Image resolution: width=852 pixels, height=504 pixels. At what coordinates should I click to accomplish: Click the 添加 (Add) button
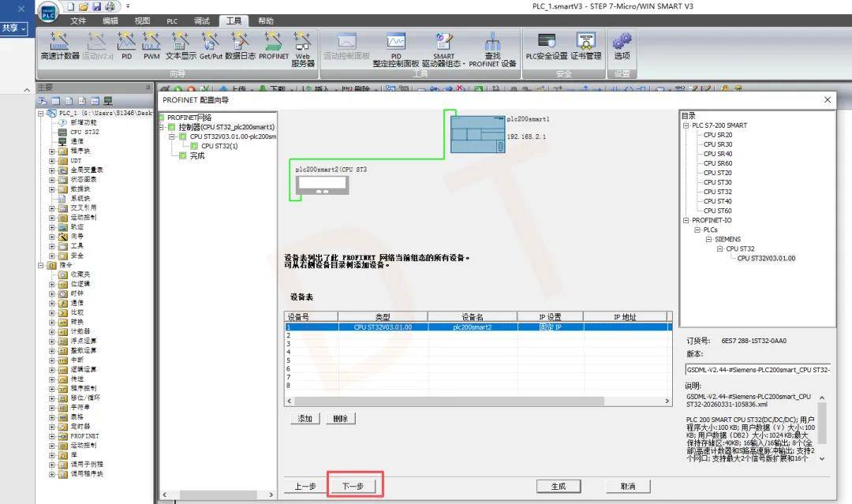pos(305,418)
